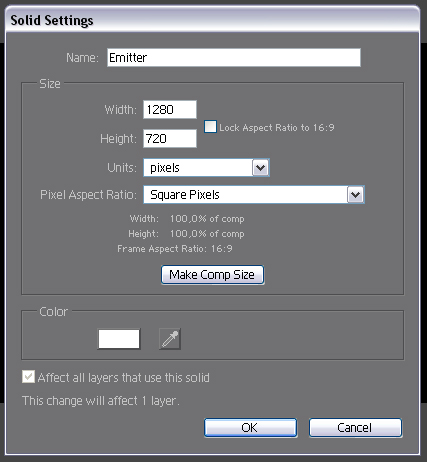
Task: Expand the Units dropdown arrow
Action: tap(260, 168)
